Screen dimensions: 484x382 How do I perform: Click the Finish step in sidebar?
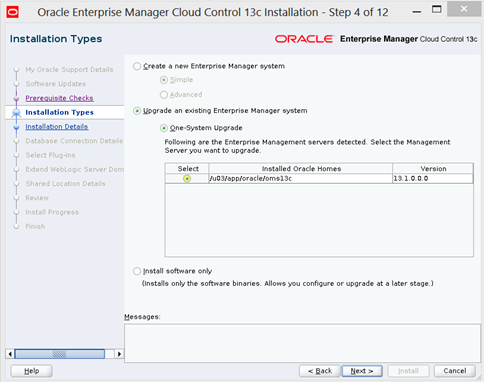tap(35, 226)
